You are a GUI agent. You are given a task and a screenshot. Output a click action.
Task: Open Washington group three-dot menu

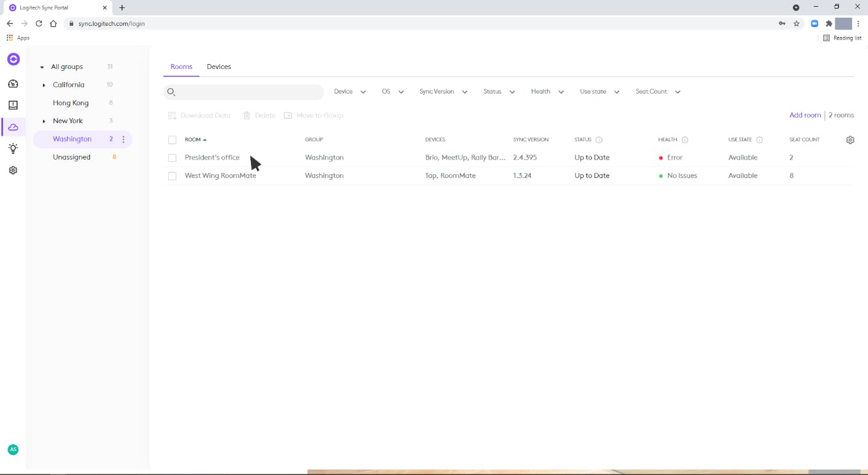124,139
